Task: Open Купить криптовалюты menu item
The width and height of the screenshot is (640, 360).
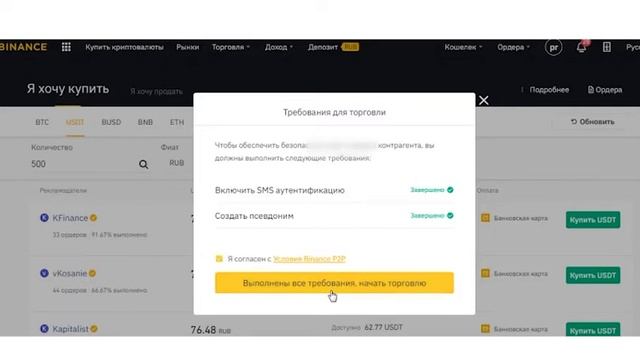Action: point(124,47)
